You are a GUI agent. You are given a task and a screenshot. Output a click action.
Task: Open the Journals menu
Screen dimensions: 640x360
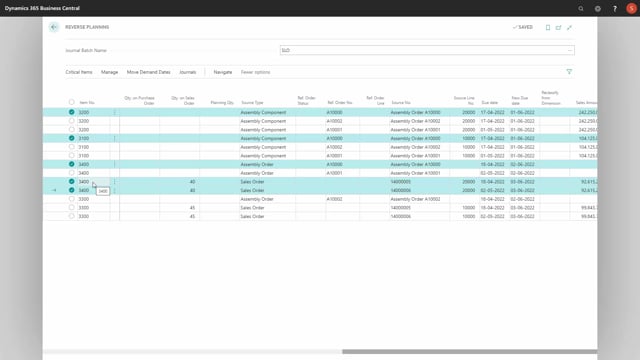(x=188, y=72)
